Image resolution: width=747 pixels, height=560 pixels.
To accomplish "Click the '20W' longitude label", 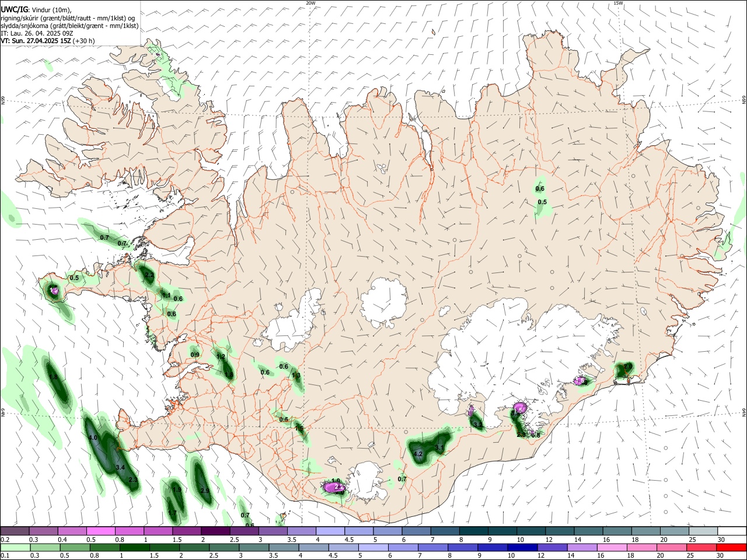I will (x=311, y=3).
